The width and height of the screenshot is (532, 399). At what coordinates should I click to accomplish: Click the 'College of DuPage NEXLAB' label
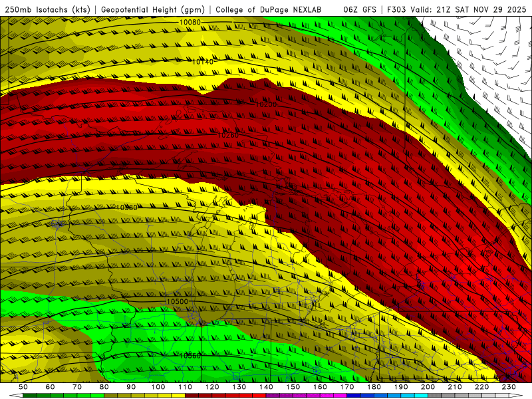[269, 10]
